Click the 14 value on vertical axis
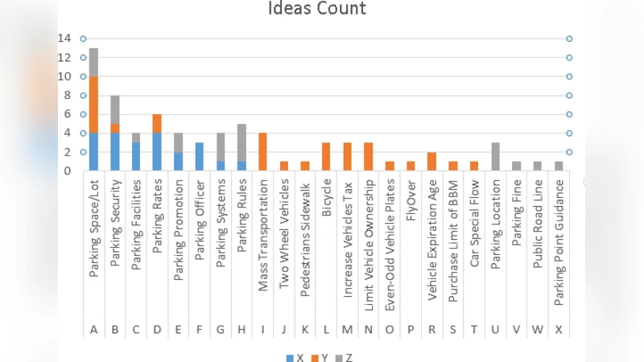Screen dimensions: 644x362 pos(64,38)
